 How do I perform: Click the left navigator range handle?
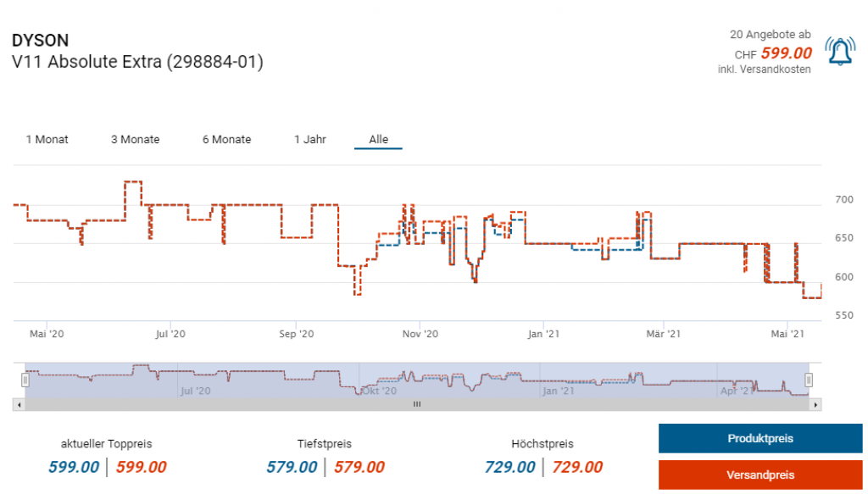(x=25, y=380)
